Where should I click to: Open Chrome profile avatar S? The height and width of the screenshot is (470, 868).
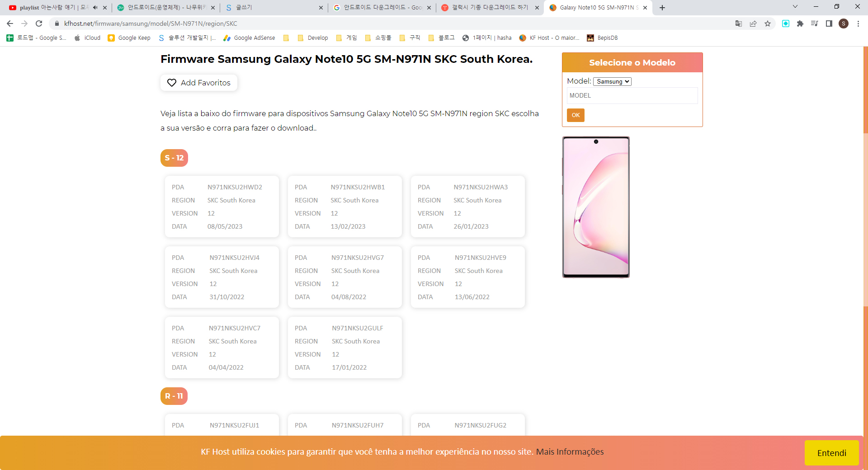tap(844, 23)
